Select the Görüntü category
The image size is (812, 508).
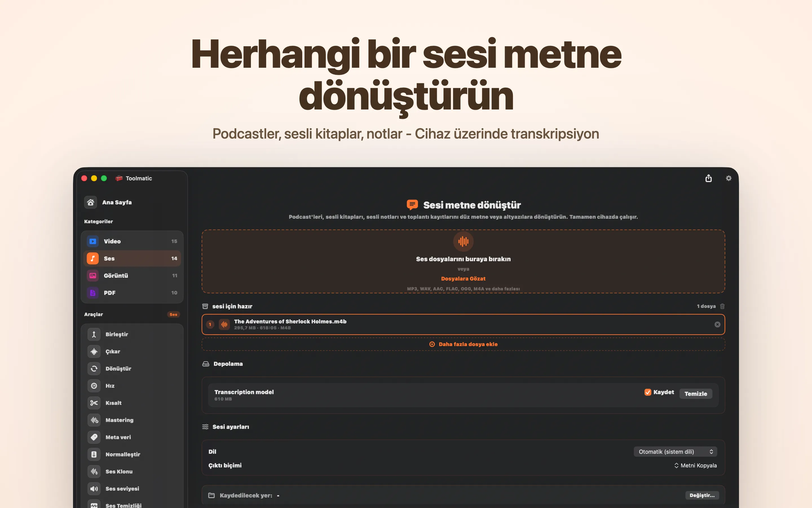coord(132,275)
